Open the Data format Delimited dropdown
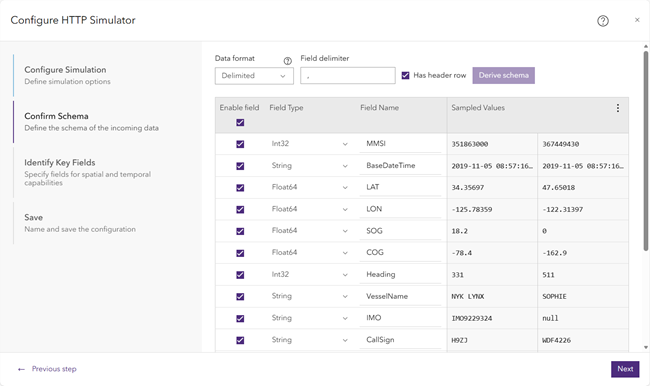Viewport: 650px width, 386px height. pos(254,76)
